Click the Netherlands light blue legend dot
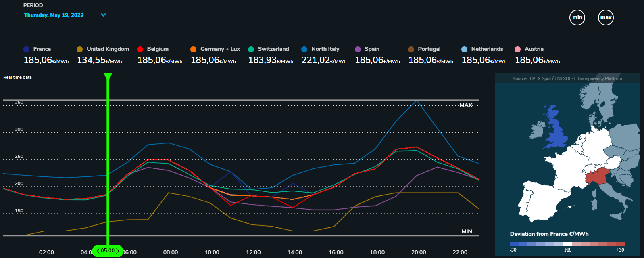 pos(465,49)
